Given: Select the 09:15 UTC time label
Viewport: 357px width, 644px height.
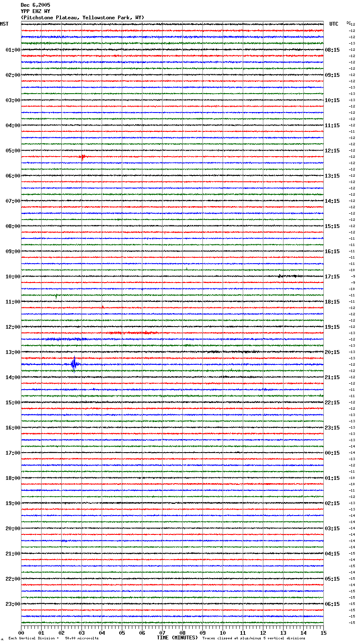Looking at the screenshot, I should tap(332, 75).
